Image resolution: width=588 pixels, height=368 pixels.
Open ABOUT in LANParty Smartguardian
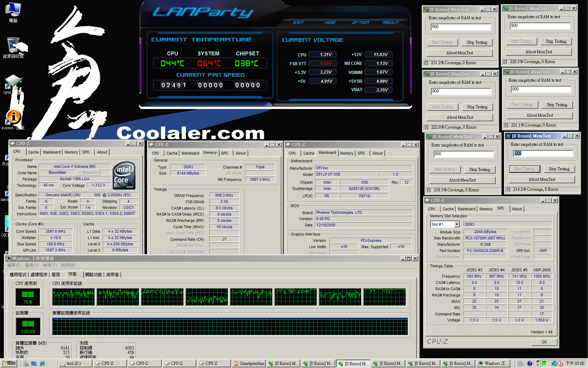[391, 22]
